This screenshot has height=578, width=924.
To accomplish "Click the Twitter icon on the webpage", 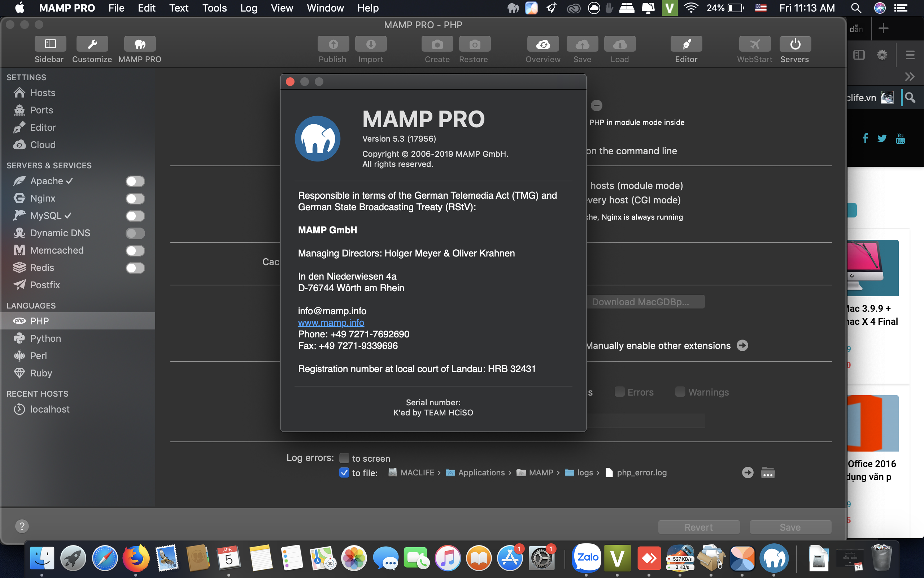I will coord(882,138).
